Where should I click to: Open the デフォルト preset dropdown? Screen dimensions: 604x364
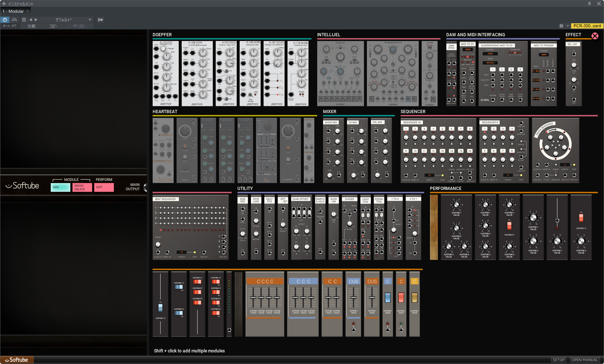point(66,20)
